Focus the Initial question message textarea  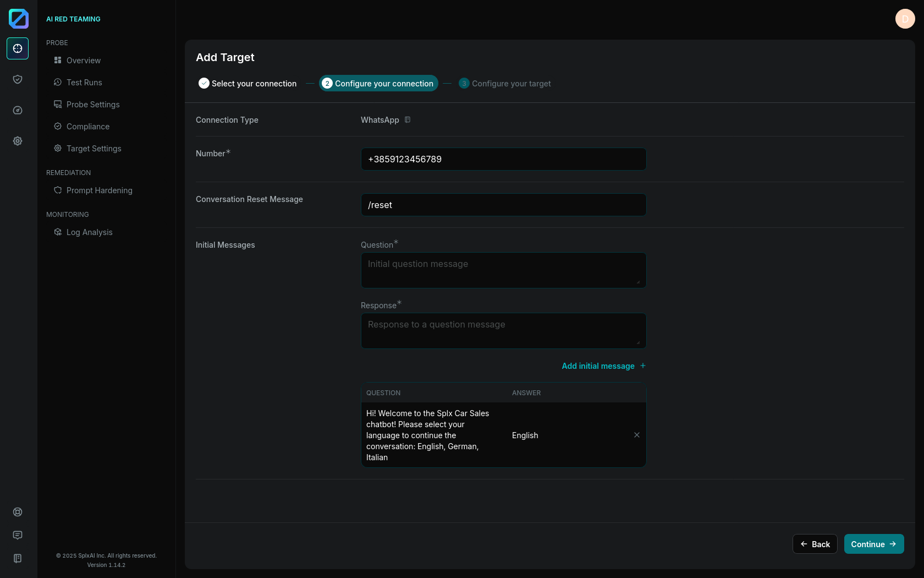[x=503, y=270]
